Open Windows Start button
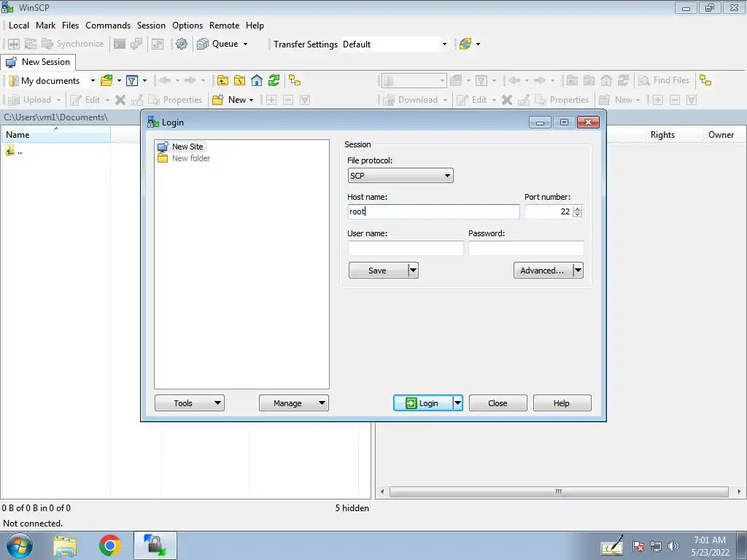 (20, 545)
